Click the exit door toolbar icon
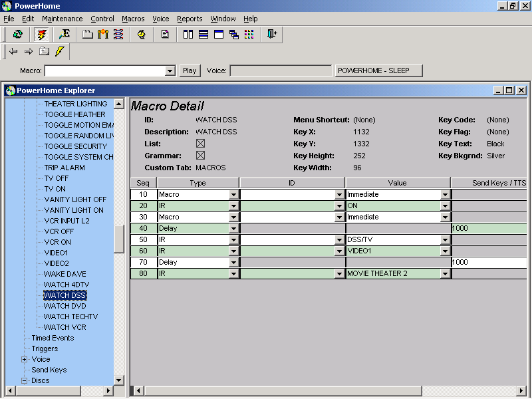Screen dimensions: 532x399 272,34
